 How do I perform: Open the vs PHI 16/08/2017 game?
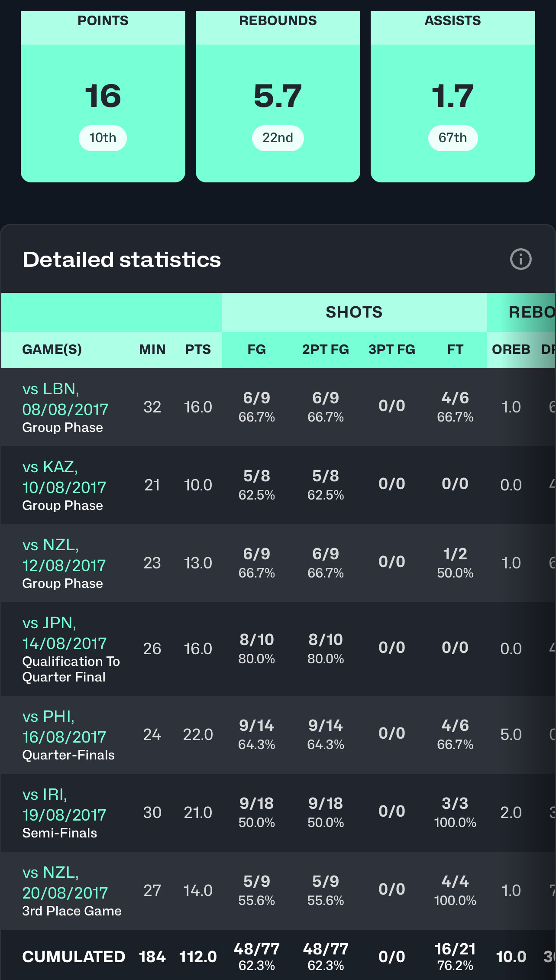click(64, 727)
